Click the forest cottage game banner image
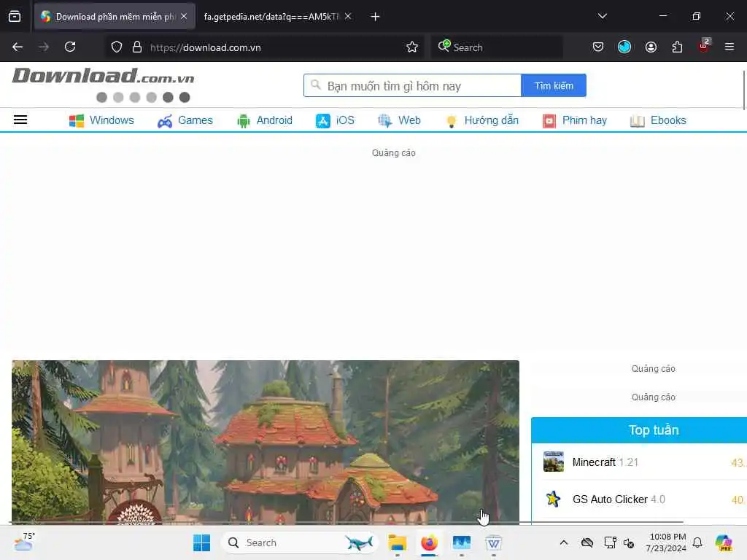 coord(266,443)
